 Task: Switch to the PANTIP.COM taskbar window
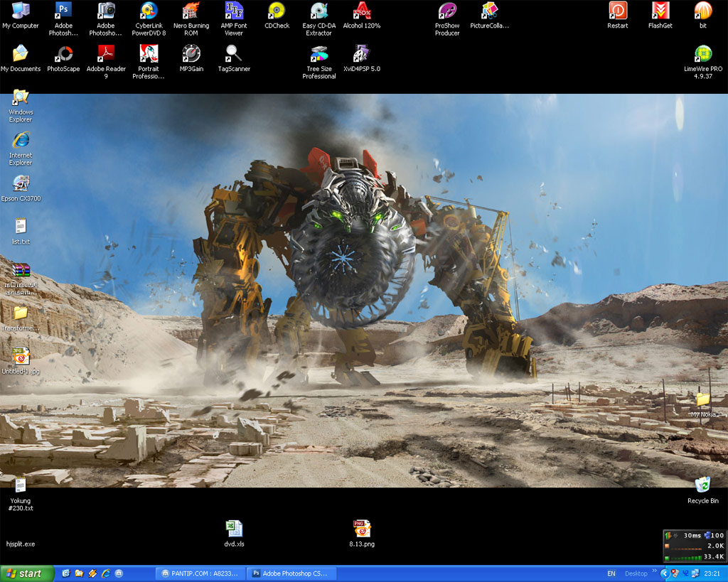pos(200,573)
